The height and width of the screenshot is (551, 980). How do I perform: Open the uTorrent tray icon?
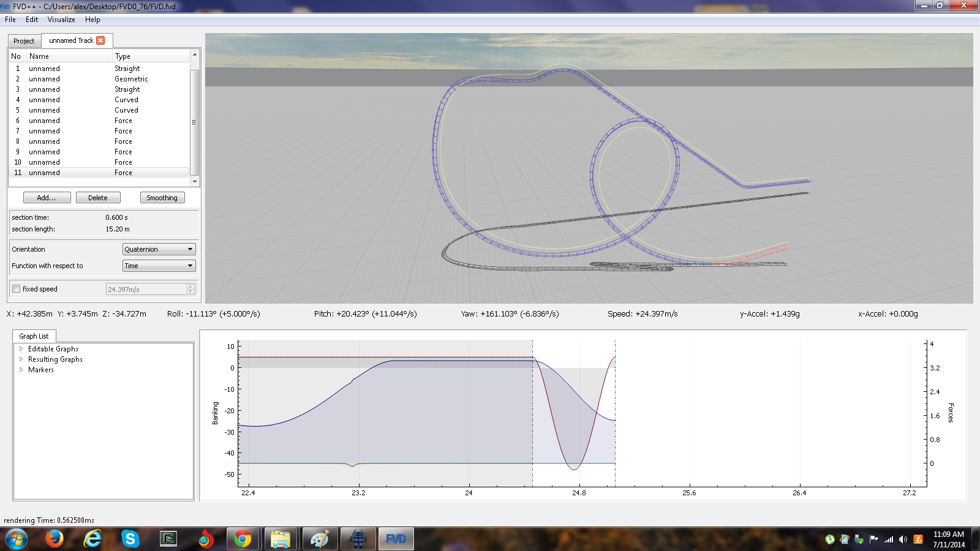[x=830, y=539]
